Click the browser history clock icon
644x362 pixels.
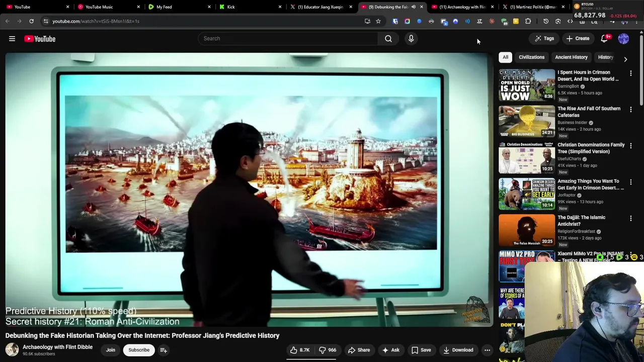coord(546,21)
